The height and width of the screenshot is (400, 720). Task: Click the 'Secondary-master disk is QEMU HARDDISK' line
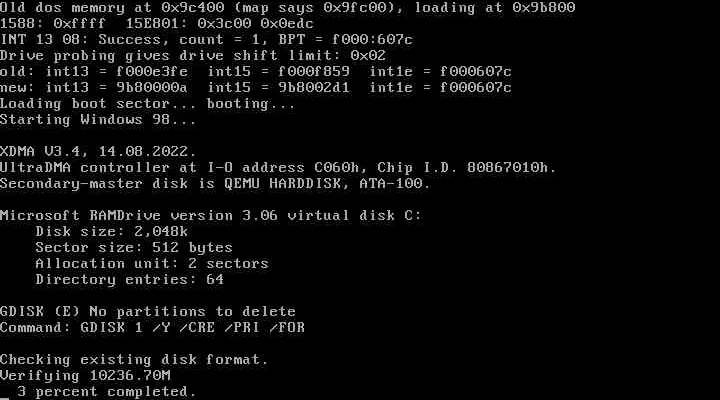pos(215,184)
